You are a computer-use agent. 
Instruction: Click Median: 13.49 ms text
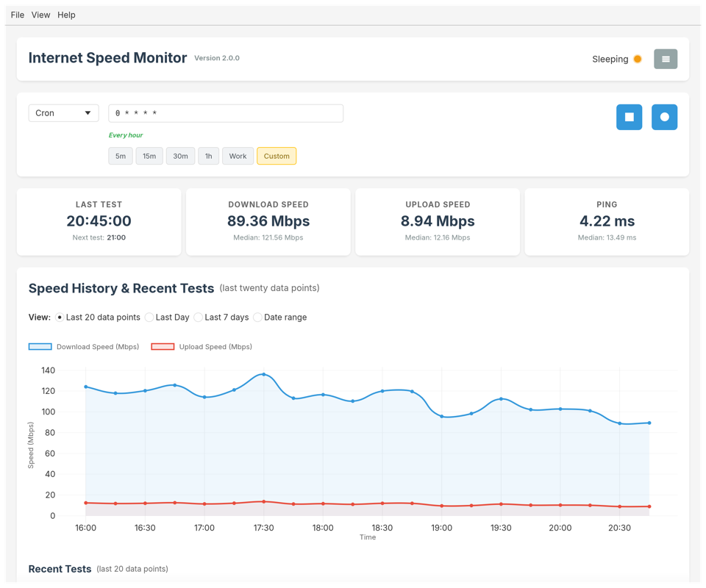pos(607,237)
